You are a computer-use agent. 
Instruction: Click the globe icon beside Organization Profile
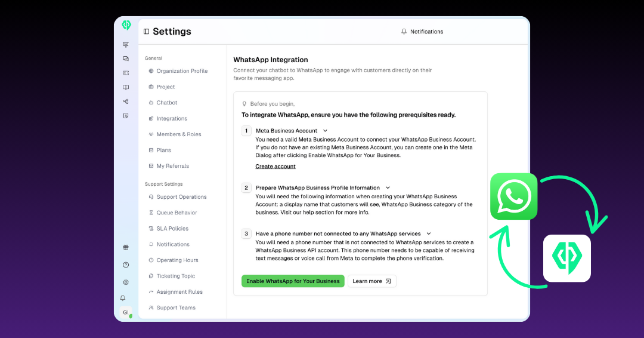tap(151, 71)
